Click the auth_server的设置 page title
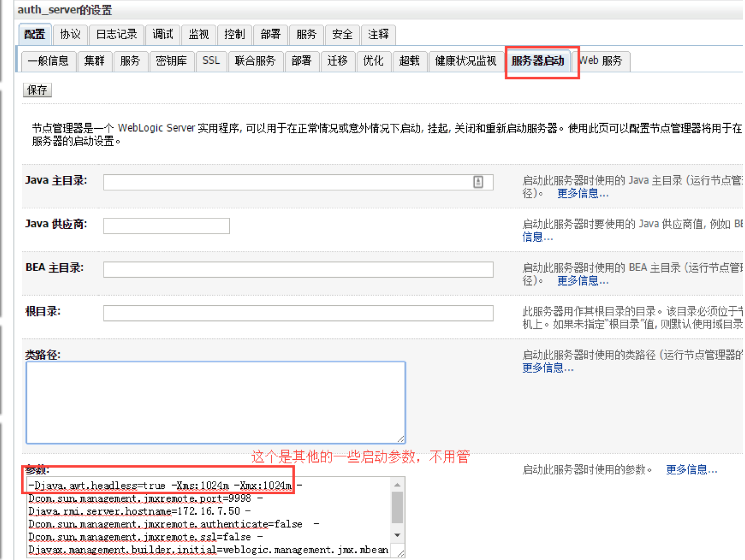Viewport: 745px width, 560px height. pos(65,10)
